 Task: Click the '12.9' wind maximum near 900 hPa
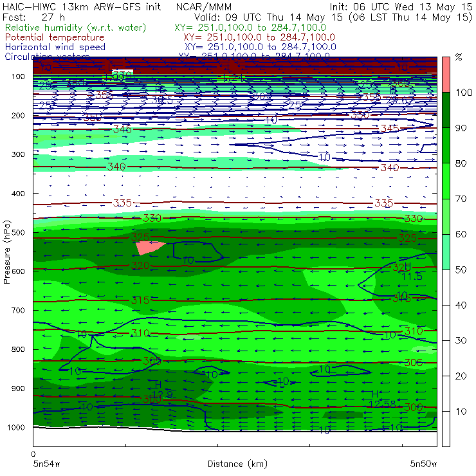click(162, 394)
